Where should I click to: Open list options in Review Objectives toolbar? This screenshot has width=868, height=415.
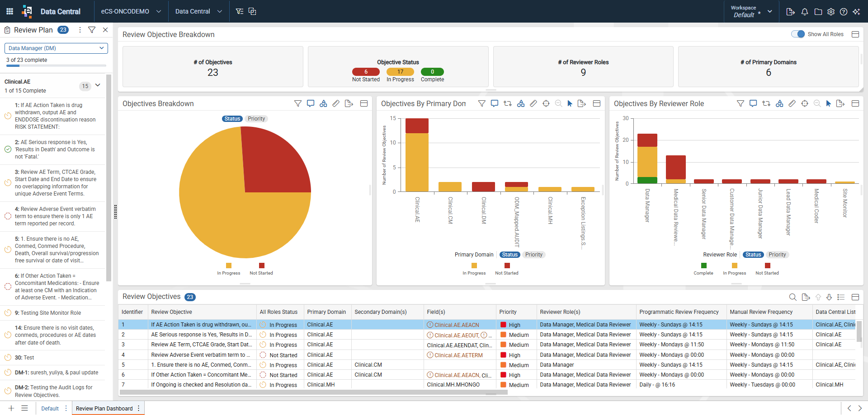[841, 297]
